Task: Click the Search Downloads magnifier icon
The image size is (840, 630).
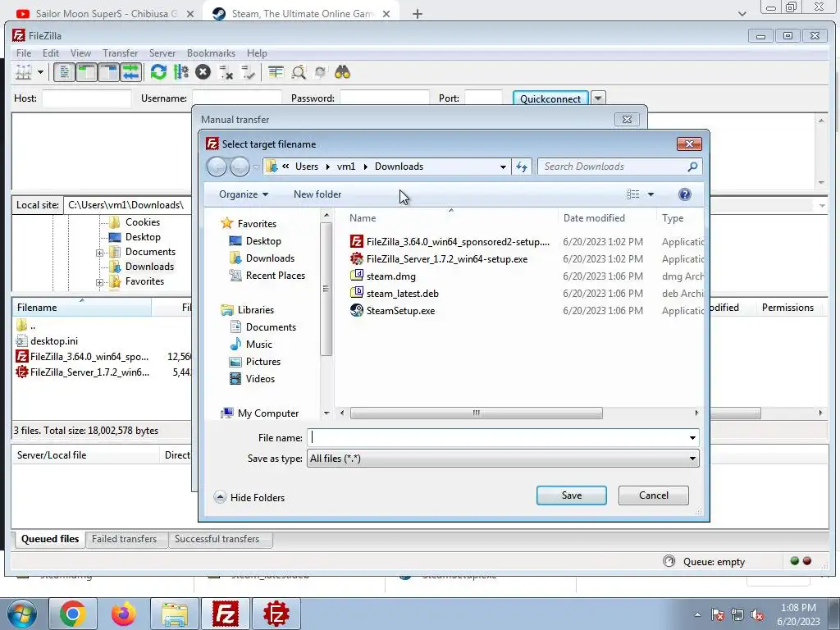Action: click(x=692, y=167)
